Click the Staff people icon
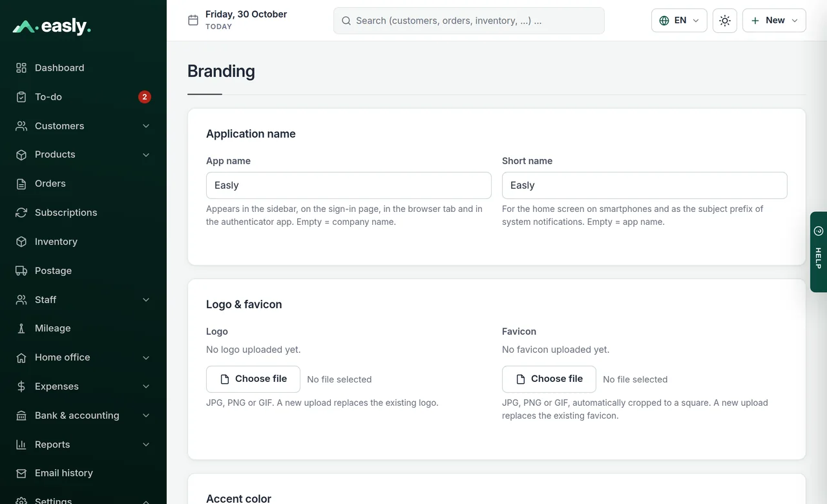827x504 pixels. [x=21, y=300]
